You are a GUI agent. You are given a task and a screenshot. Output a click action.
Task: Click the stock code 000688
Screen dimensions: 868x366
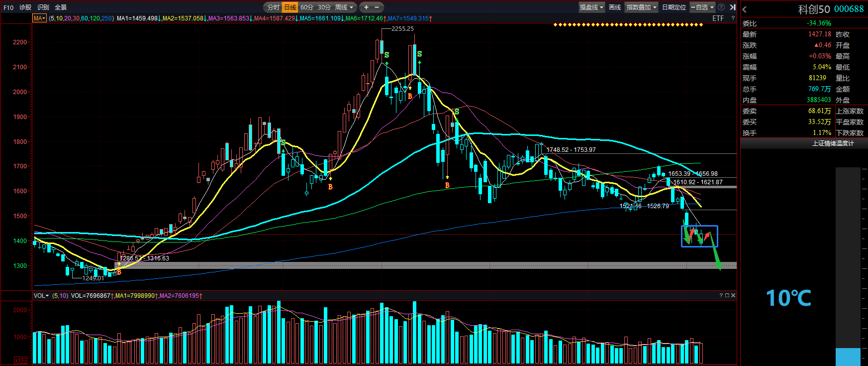[849, 9]
